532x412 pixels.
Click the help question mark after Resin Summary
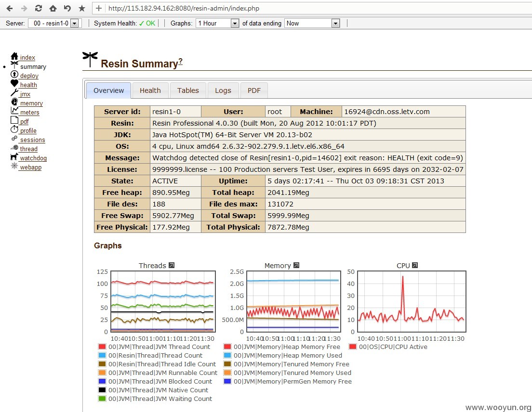click(x=181, y=61)
